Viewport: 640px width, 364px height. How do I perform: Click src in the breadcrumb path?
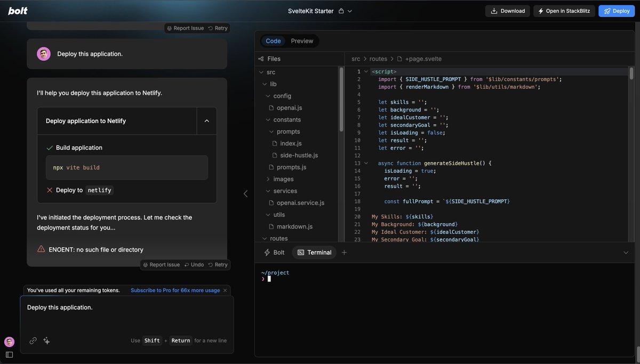[x=356, y=59]
